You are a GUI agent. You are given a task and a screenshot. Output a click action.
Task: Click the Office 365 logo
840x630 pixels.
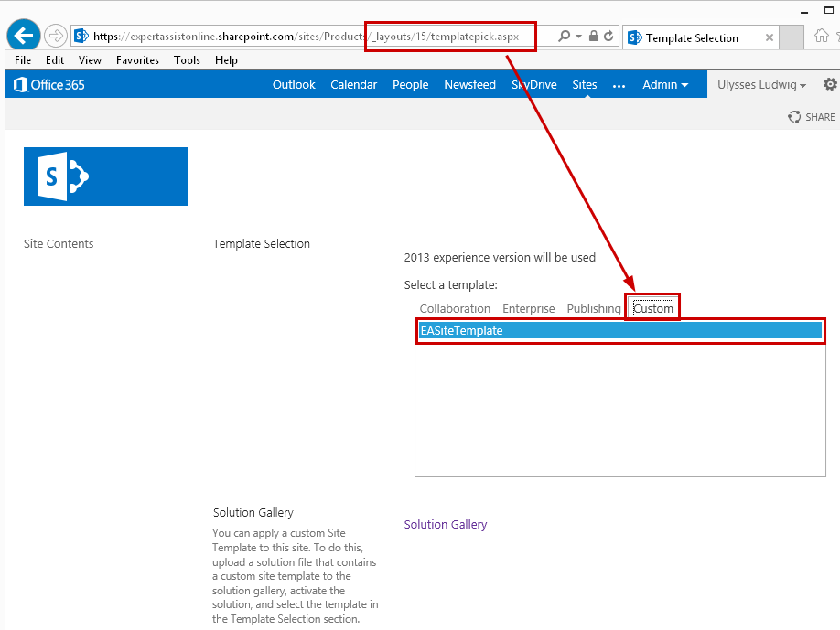click(49, 84)
